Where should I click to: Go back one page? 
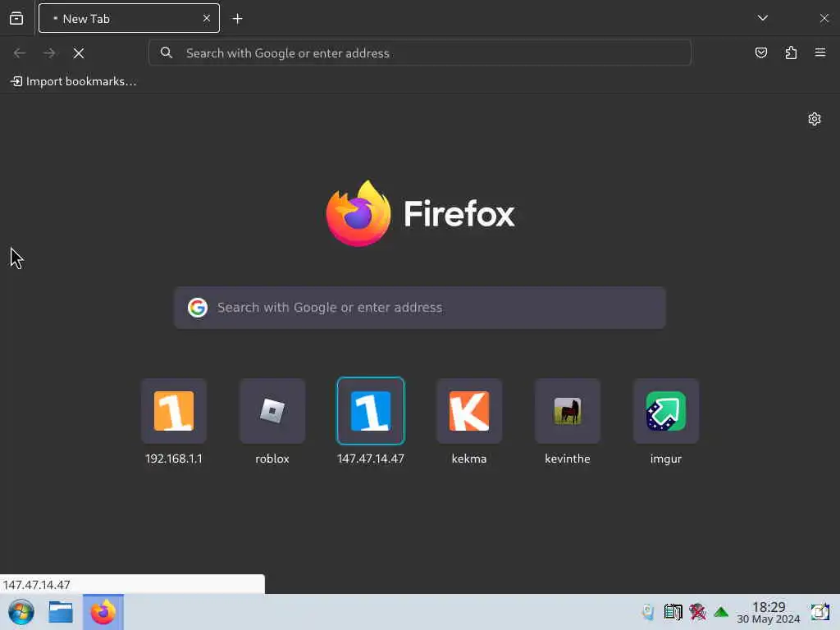20,53
